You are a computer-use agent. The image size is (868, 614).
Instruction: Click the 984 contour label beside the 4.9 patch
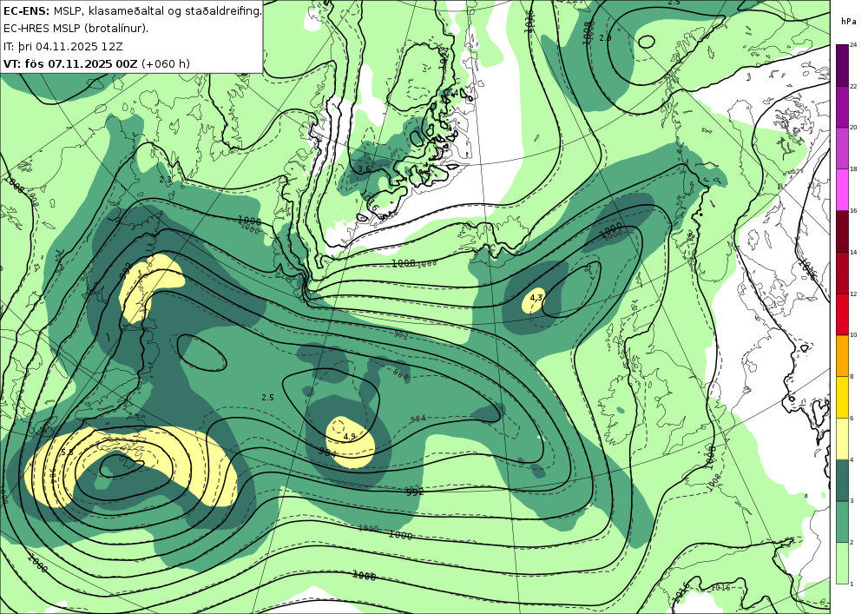(x=328, y=452)
